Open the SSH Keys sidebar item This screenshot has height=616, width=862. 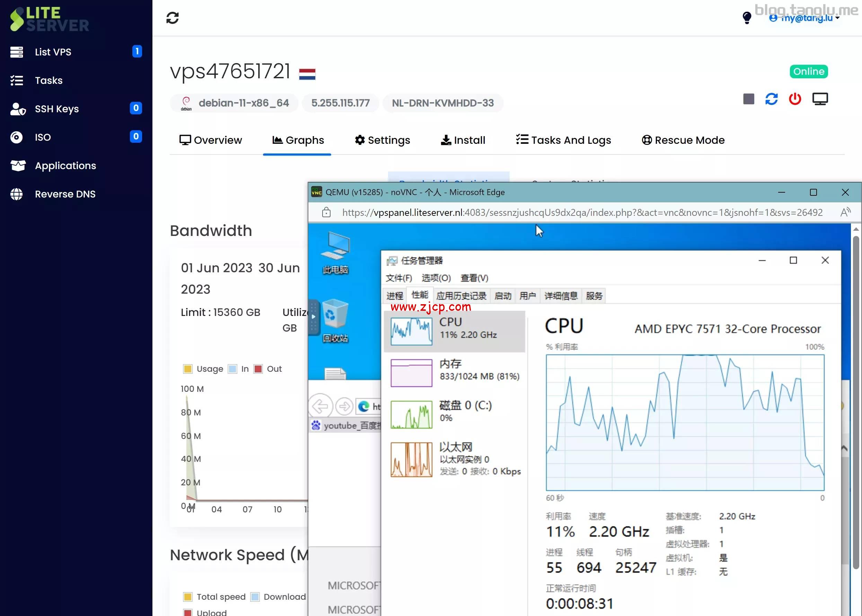click(57, 109)
